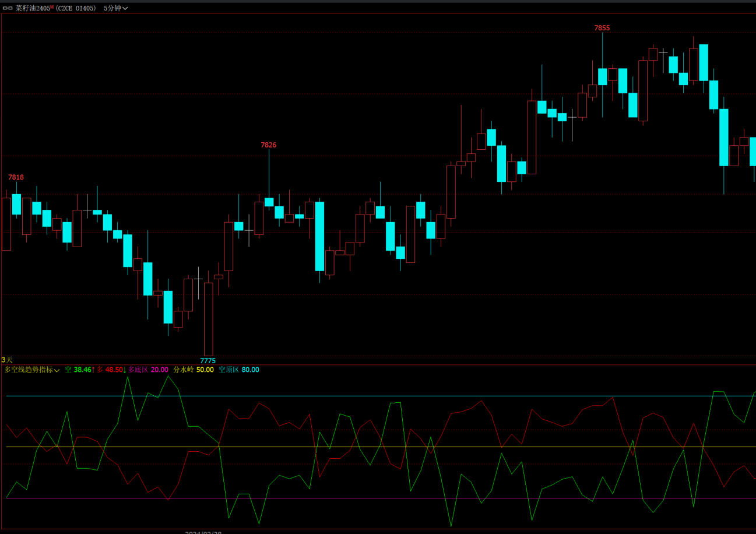756x534 pixels.
Task: Click the 多 48.50 indicator value
Action: tap(110, 370)
